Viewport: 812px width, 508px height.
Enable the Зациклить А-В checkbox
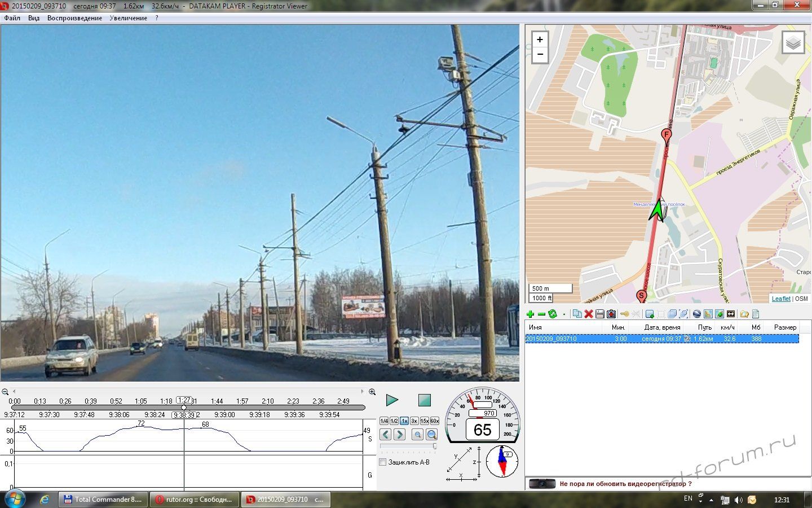pos(383,462)
